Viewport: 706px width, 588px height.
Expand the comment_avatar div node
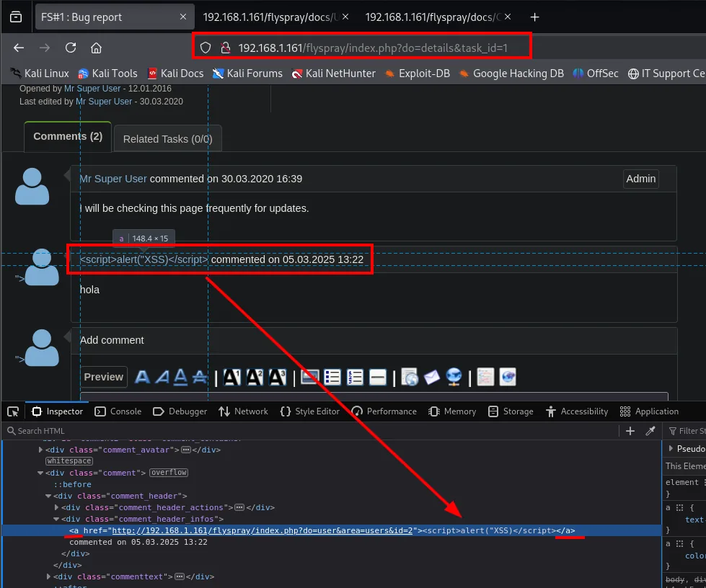pyautogui.click(x=40, y=450)
